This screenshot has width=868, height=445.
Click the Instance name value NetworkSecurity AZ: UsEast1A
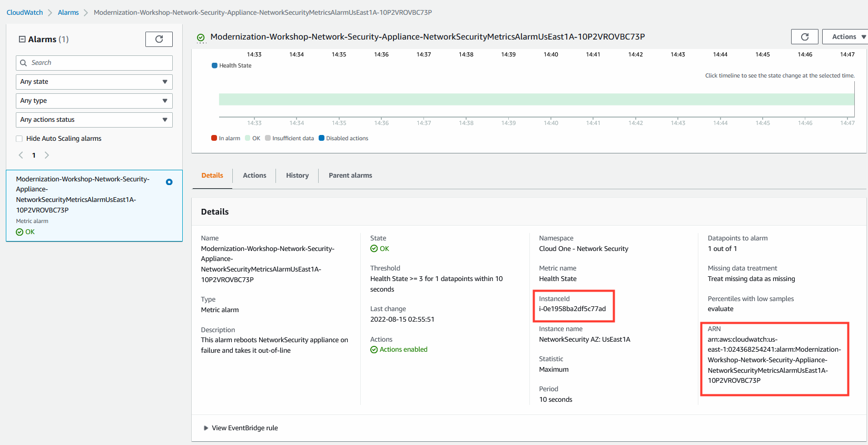click(585, 340)
